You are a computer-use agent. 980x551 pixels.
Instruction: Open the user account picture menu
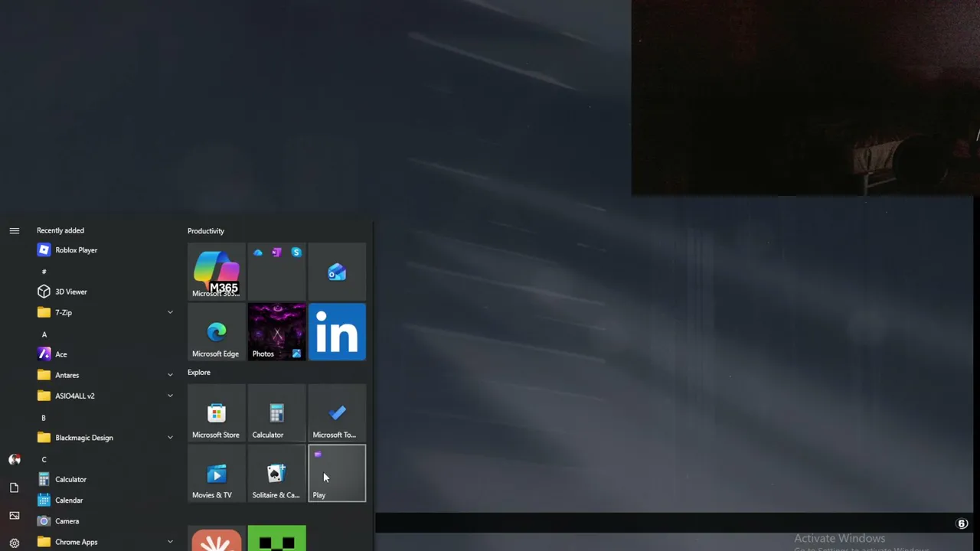pos(14,460)
